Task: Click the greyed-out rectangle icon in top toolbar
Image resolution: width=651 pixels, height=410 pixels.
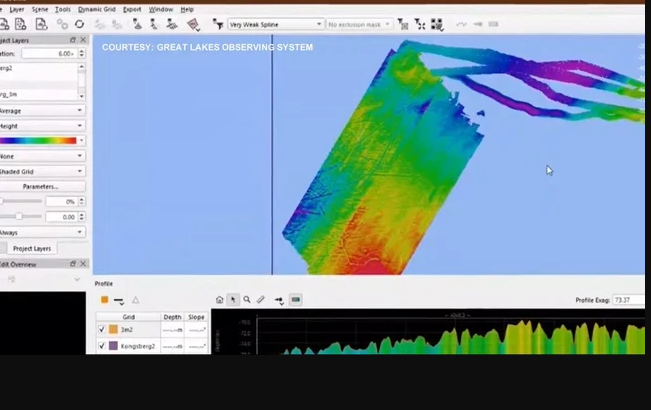Action: (x=493, y=24)
